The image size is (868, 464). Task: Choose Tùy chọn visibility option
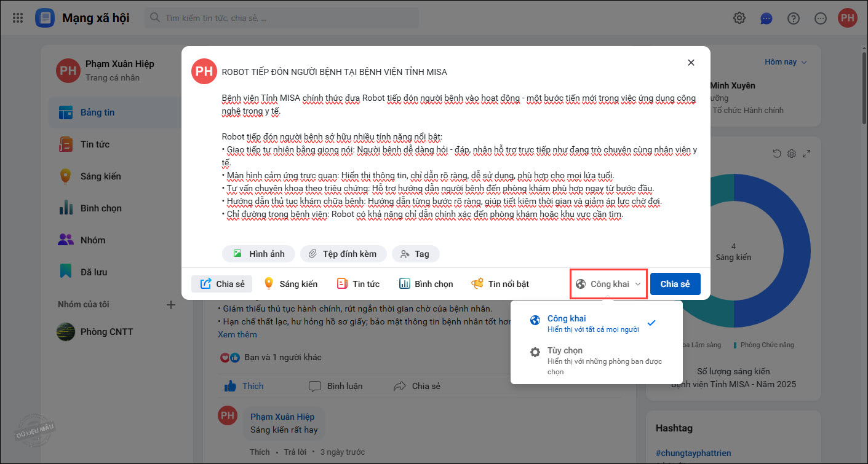click(x=596, y=361)
